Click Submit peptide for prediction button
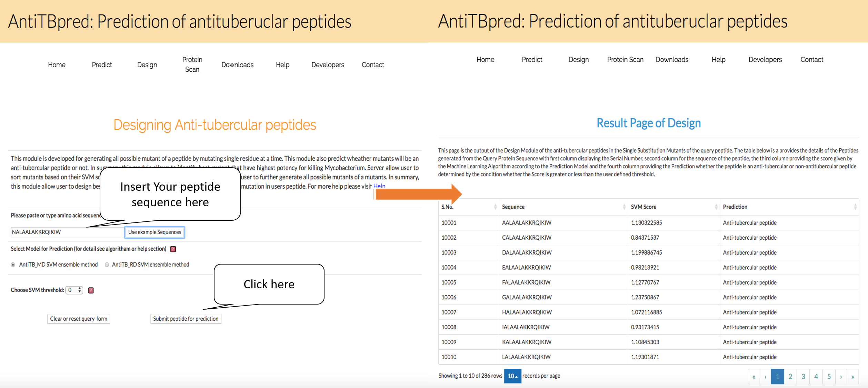 [x=186, y=319]
